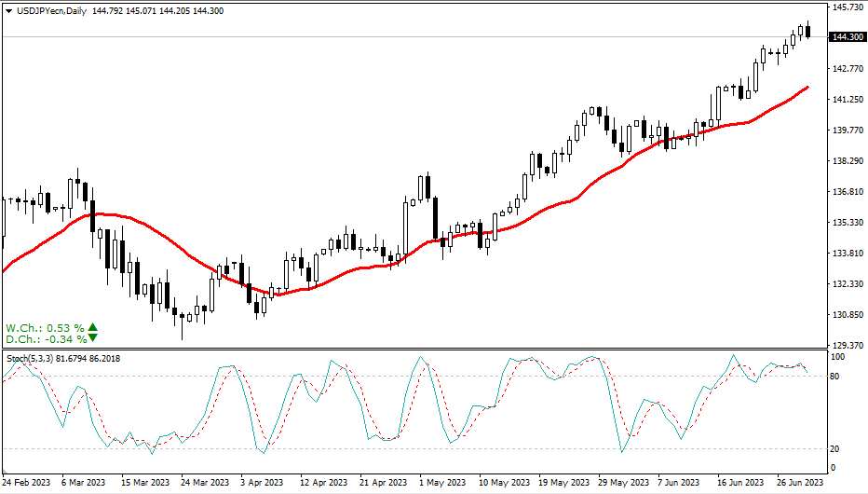This screenshot has width=868, height=494.
Task: Click the triangle icon before USDJPYecn,Daily
Action: coord(8,9)
